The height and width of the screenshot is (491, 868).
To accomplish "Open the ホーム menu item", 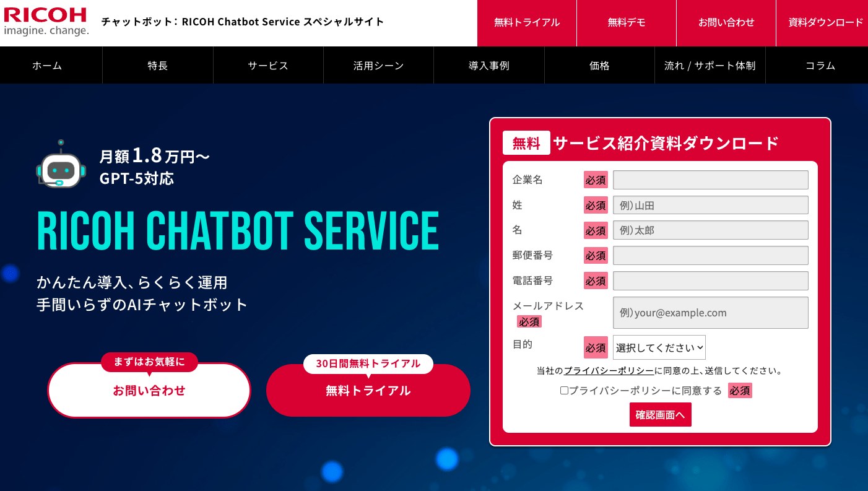I will [x=47, y=66].
